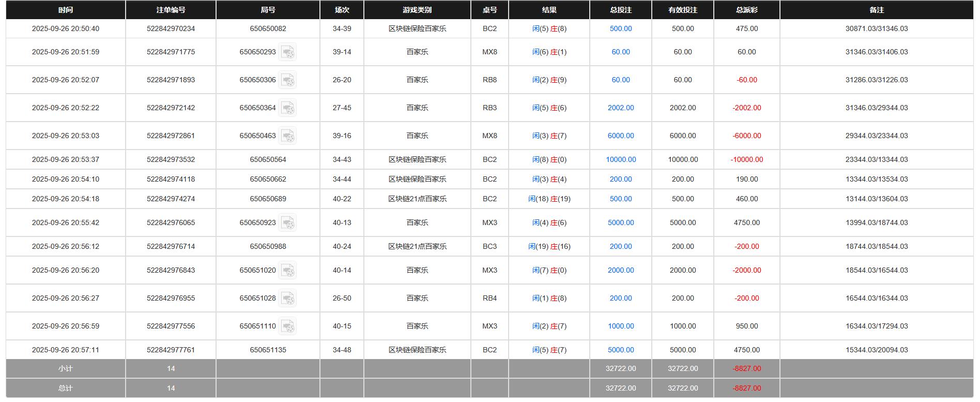Click the 局号 column header
Screen dimensions: 980x402
[x=268, y=10]
